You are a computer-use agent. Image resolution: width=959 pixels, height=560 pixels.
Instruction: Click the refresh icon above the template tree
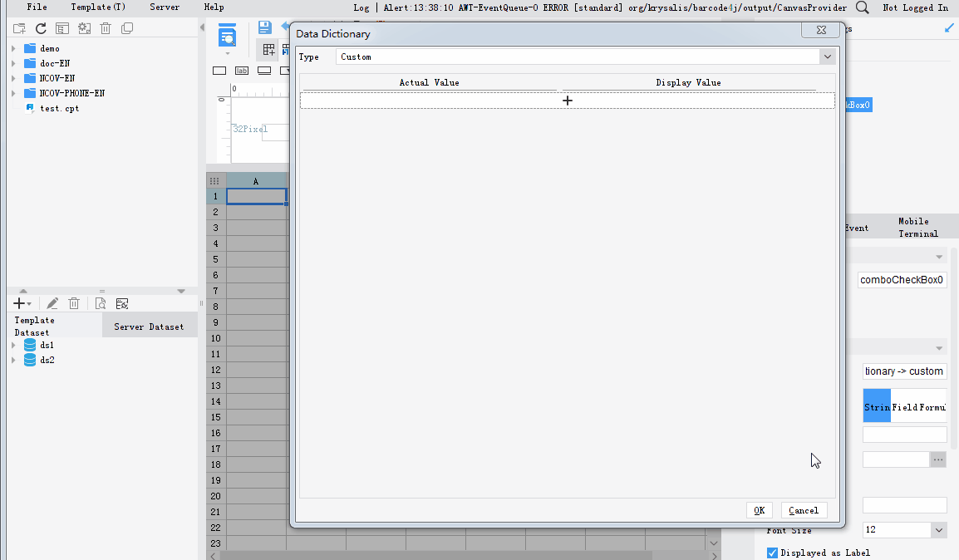[40, 27]
